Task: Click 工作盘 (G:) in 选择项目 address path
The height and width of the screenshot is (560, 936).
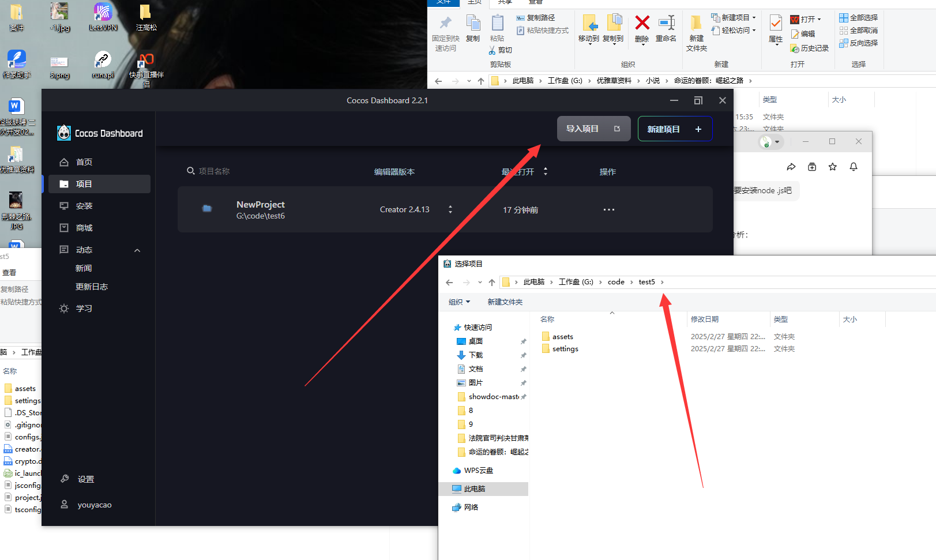Action: [576, 282]
